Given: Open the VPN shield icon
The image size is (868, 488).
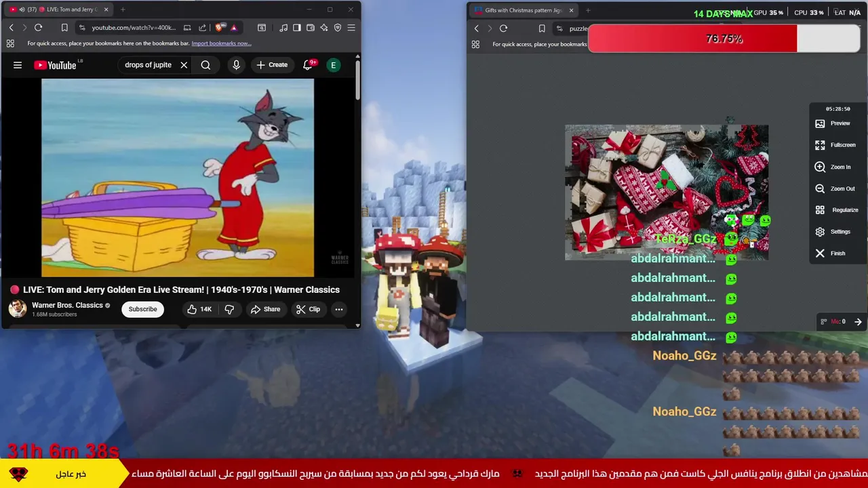Looking at the screenshot, I should [x=338, y=28].
